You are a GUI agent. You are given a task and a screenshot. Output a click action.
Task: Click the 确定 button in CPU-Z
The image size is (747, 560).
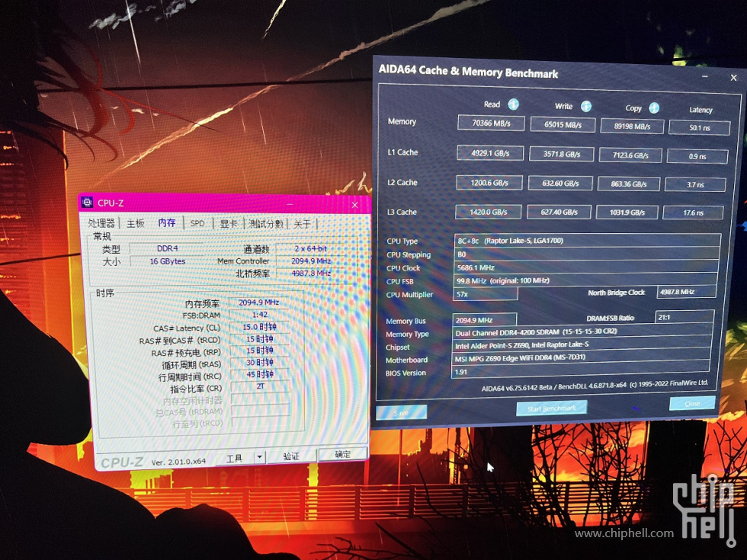pos(342,454)
